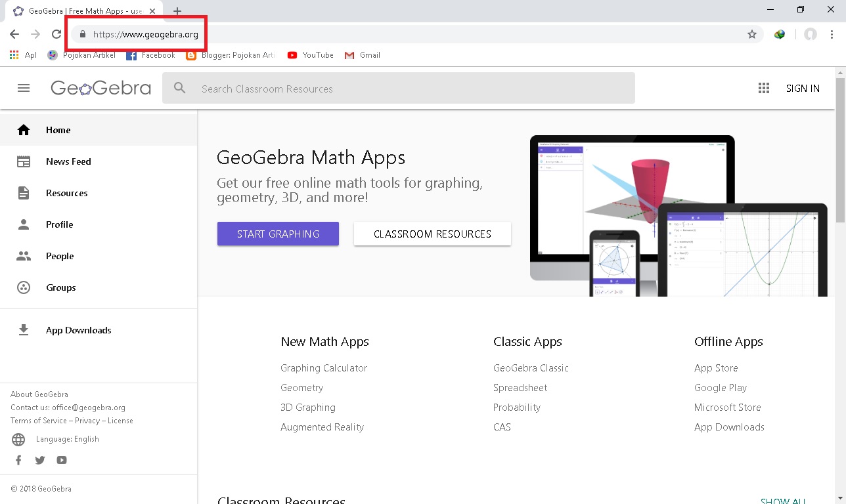The height and width of the screenshot is (504, 846).
Task: Open the Graphing Calculator link
Action: 324,368
